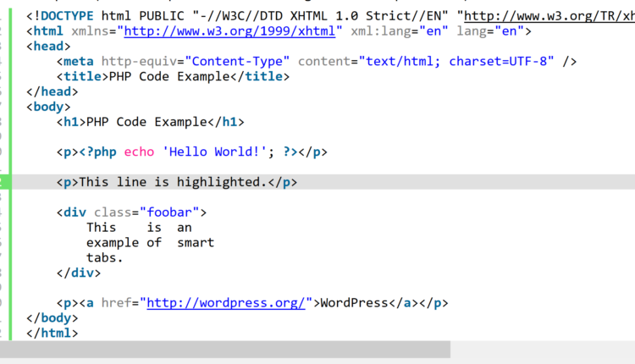Click the 'XHTML 1.0 Strict//EN' text
Image resolution: width=635 pixels, height=364 pixels.
click(365, 16)
